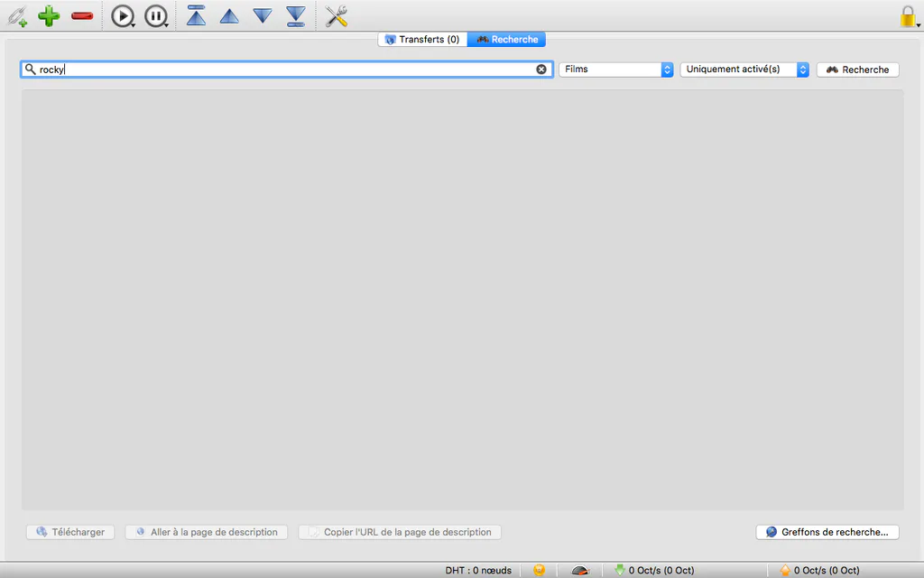Add a torrent file with green plus
The height and width of the screenshot is (578, 924).
point(49,16)
